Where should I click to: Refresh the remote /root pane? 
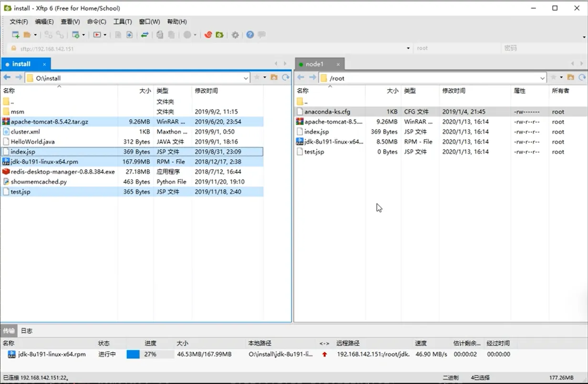click(x=582, y=78)
